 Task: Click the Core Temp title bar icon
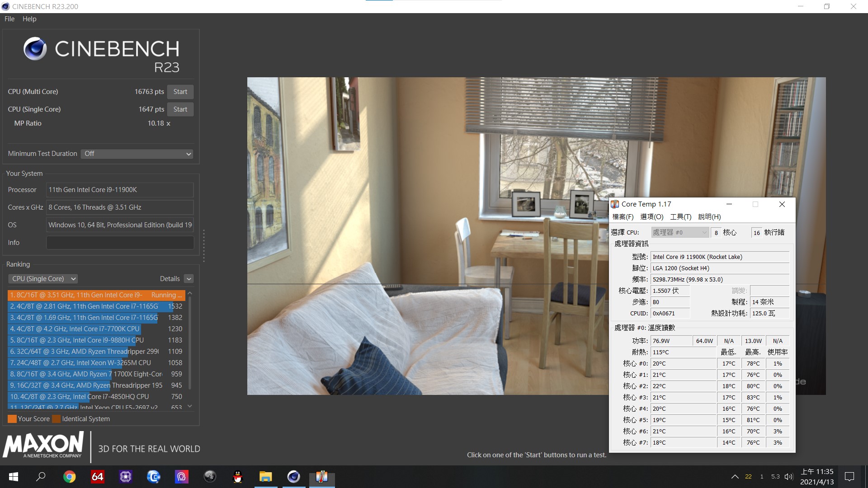[x=615, y=204]
